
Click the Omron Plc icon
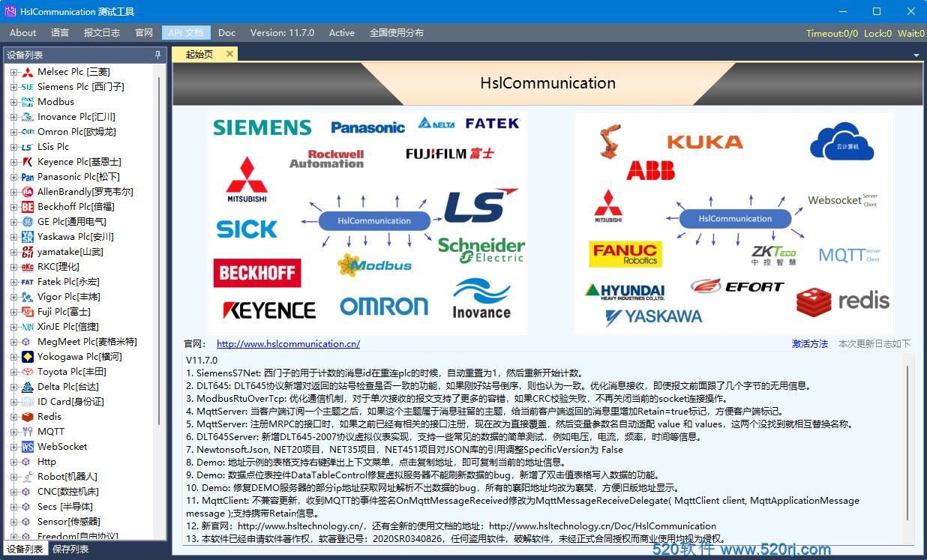28,132
